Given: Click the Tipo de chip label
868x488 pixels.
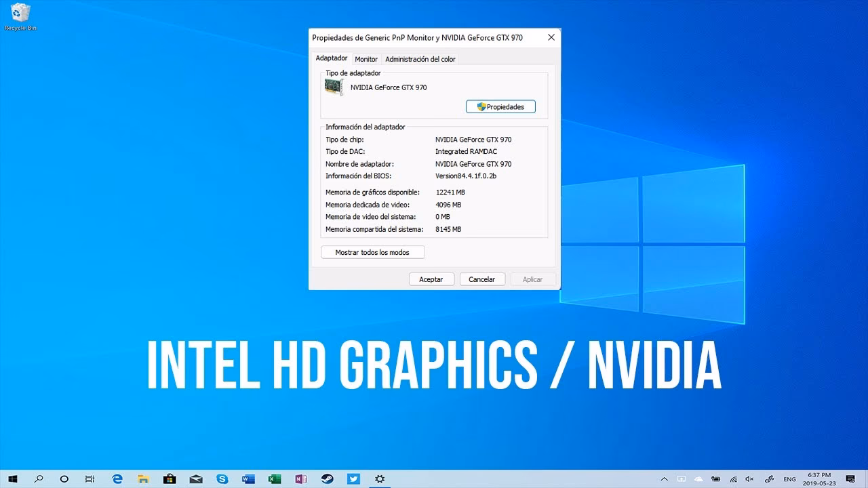Looking at the screenshot, I should click(344, 140).
